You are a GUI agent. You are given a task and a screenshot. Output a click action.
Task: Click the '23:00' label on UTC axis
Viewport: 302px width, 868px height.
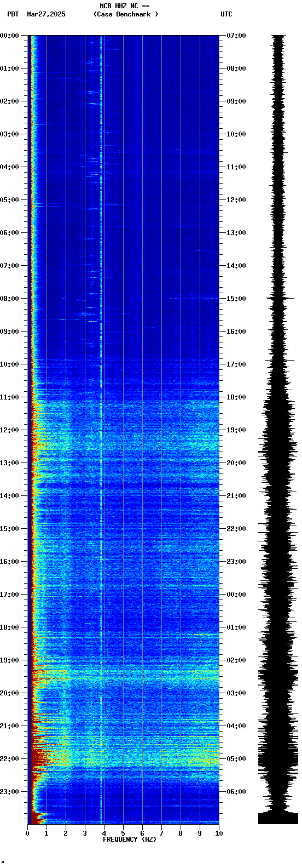pyautogui.click(x=236, y=562)
